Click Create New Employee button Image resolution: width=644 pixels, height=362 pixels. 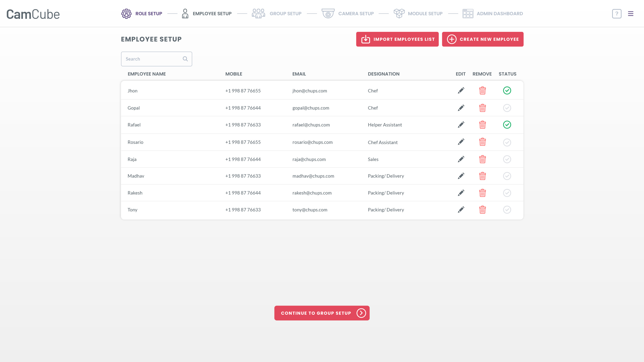[x=482, y=39]
